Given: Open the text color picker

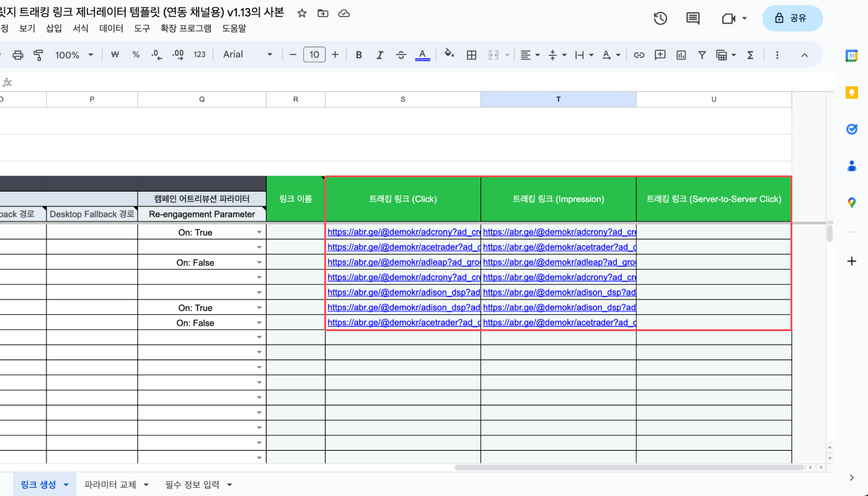Looking at the screenshot, I should (x=422, y=55).
